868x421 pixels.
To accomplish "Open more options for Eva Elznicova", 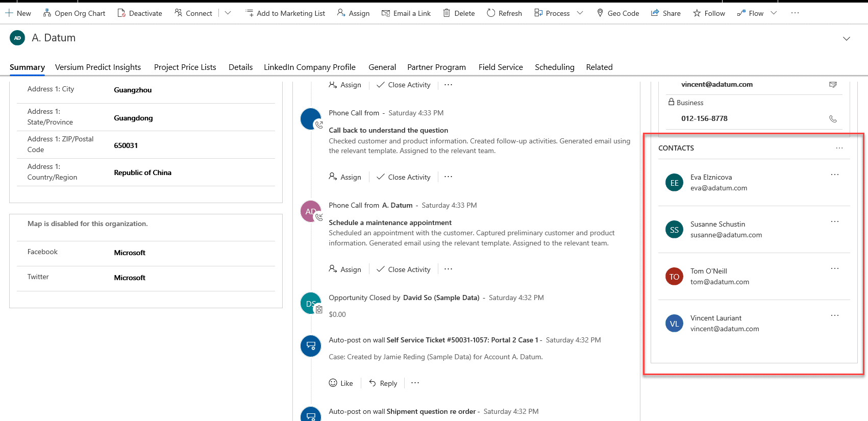I will pos(835,175).
